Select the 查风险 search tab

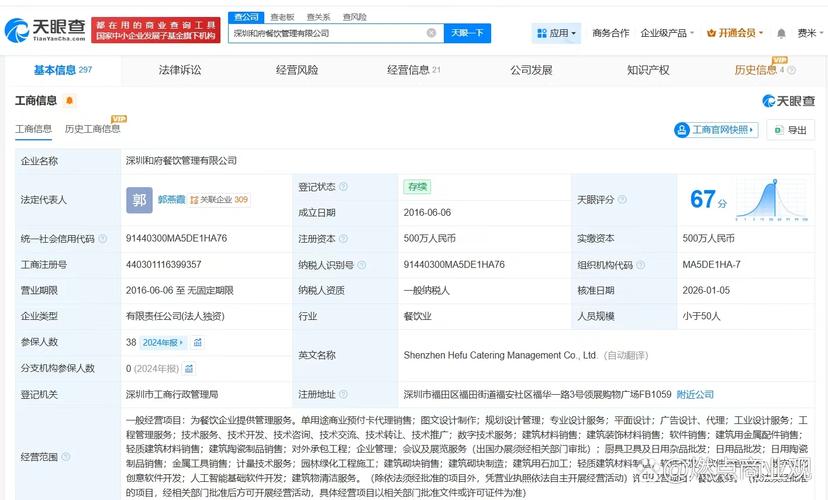pyautogui.click(x=354, y=17)
